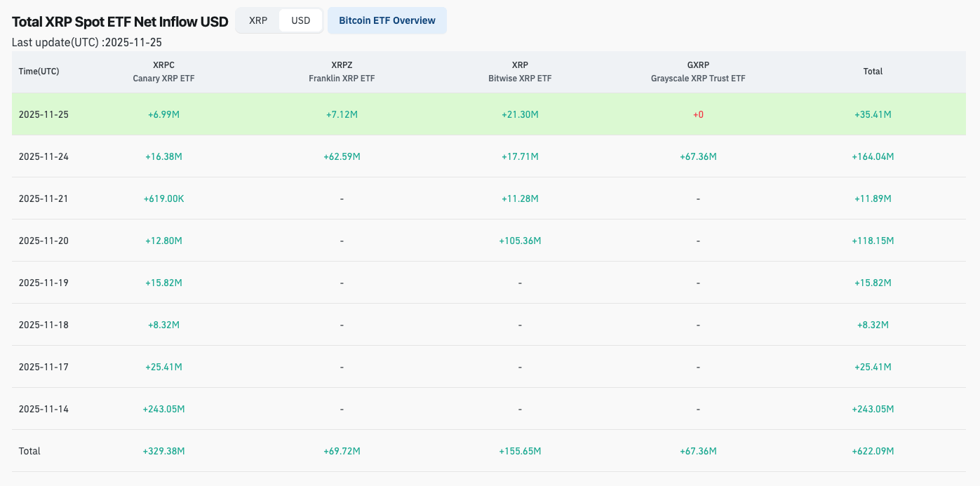Sort by the Time(UTC) column header
Viewport: 980px width, 486px height.
pyautogui.click(x=39, y=71)
